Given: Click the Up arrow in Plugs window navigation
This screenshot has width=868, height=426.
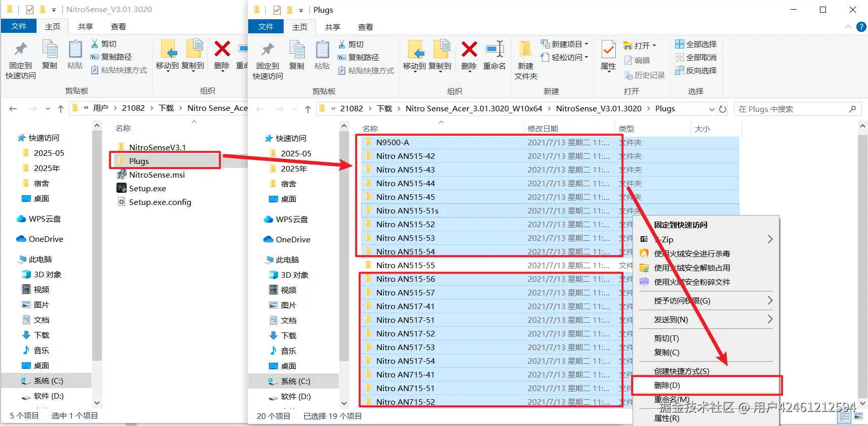Looking at the screenshot, I should (307, 109).
